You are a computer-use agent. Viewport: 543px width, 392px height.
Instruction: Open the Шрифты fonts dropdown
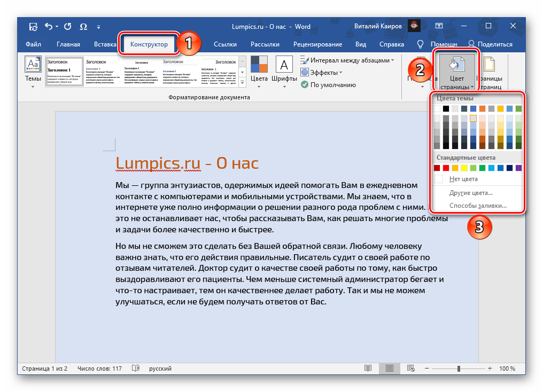click(284, 72)
